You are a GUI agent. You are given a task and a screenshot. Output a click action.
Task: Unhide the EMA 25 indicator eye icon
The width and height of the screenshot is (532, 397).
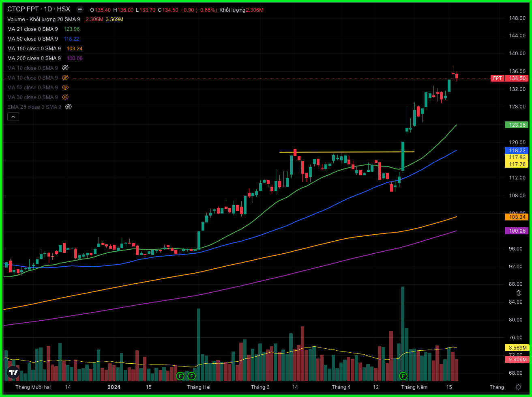pyautogui.click(x=69, y=107)
